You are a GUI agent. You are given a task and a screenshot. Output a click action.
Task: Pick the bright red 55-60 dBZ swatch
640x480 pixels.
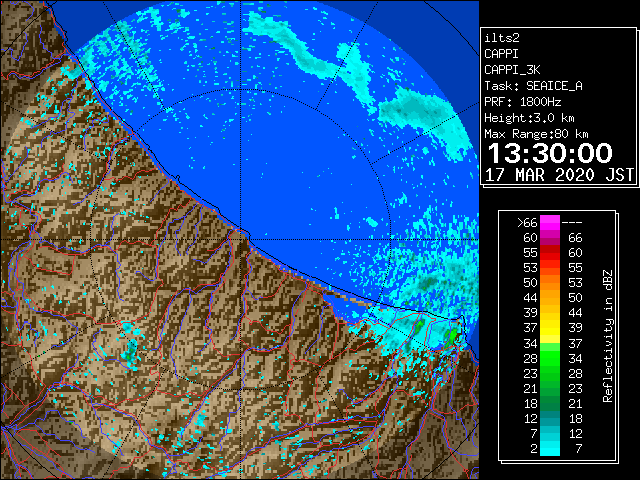[x=550, y=253]
